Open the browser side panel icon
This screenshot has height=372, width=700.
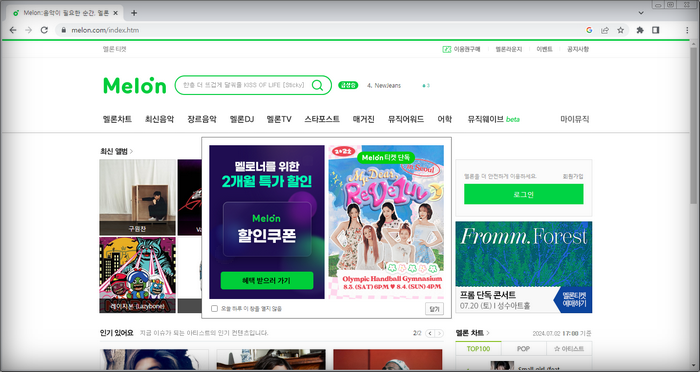[x=655, y=30]
